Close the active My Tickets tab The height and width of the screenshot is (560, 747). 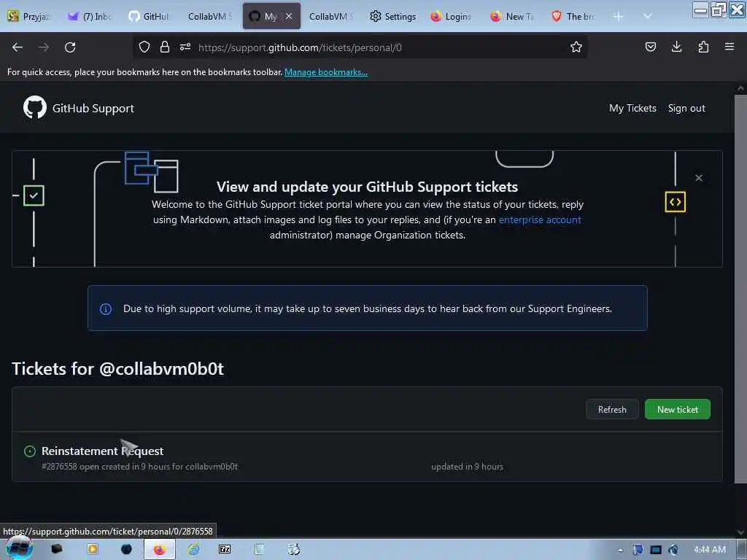[x=289, y=16]
